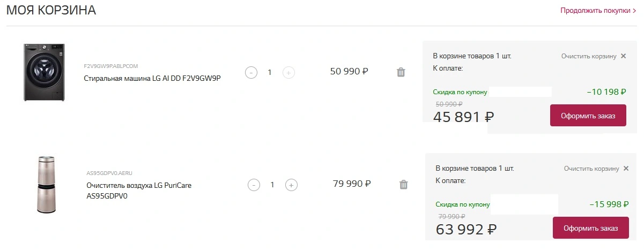Viewport: 644px width, 251px height.
Task: Delete the washing machine from cart
Action: [x=401, y=72]
